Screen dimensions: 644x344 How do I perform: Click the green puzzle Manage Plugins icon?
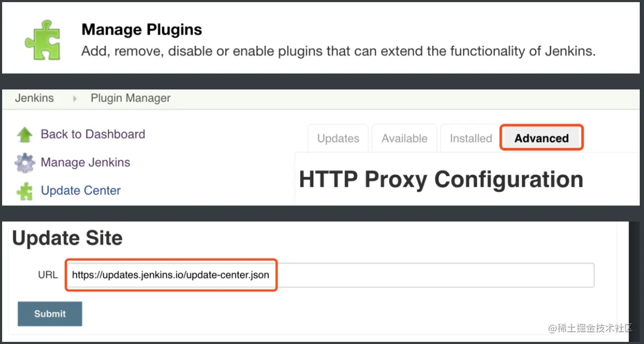pyautogui.click(x=42, y=39)
